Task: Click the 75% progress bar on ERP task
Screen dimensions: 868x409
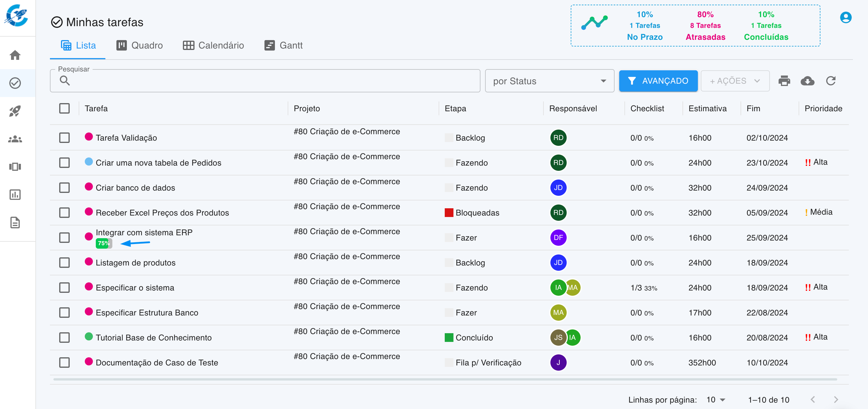Action: pyautogui.click(x=104, y=243)
